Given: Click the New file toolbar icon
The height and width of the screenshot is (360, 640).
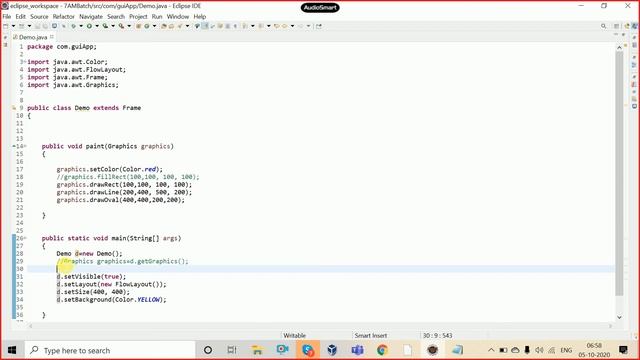Looking at the screenshot, I should 5,26.
